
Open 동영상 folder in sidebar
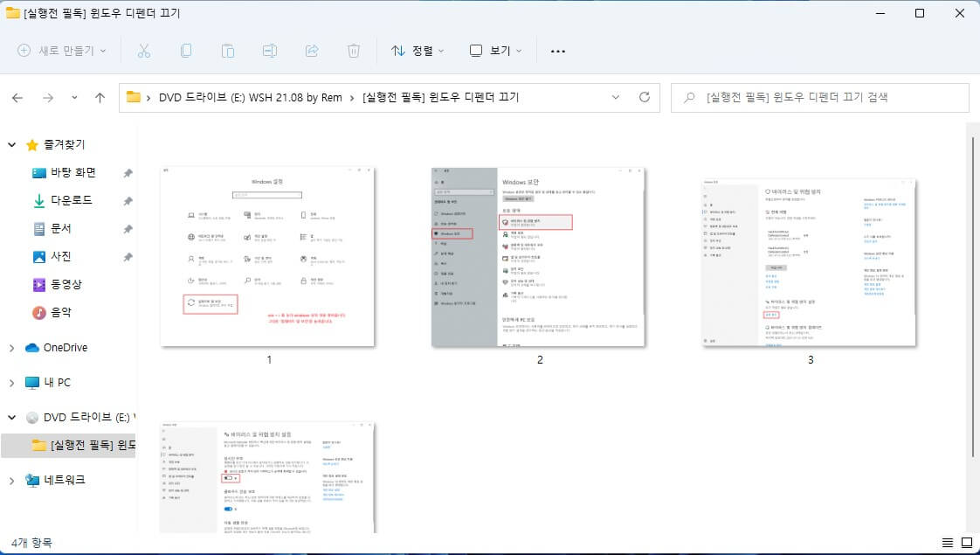point(66,284)
